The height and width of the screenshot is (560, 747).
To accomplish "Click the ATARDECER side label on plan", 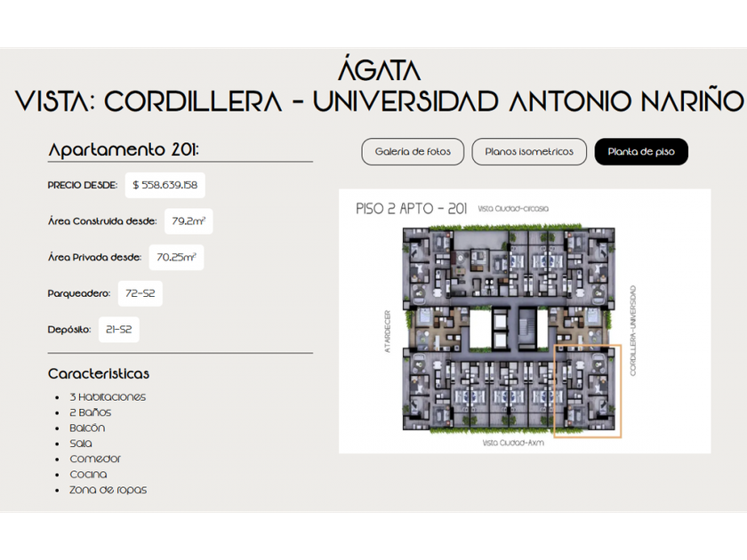I will tap(388, 331).
